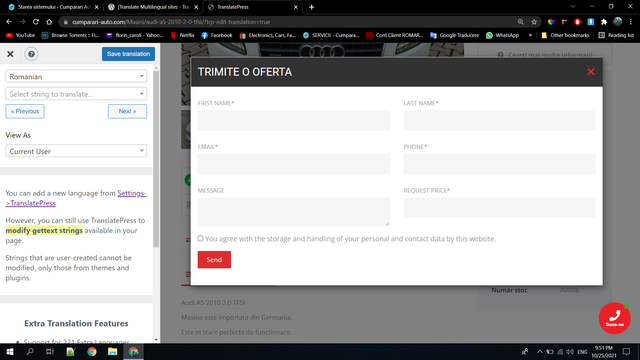640x360 pixels.
Task: Click into the Phone field
Action: (500, 164)
